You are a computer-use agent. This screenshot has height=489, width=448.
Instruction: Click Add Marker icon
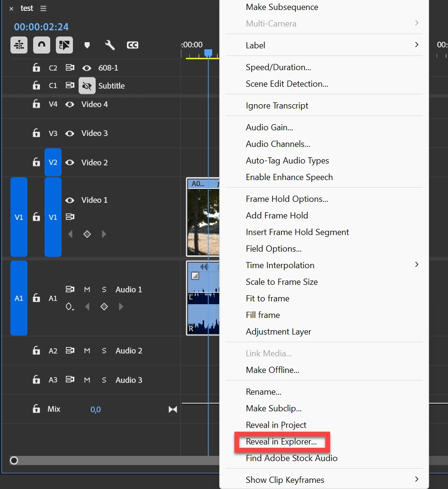[x=87, y=45]
